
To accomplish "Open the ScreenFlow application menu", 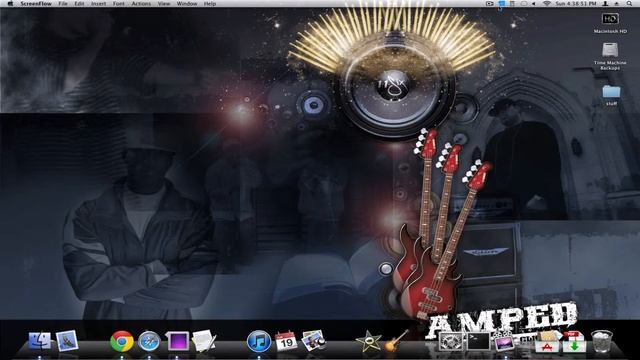I will coord(36,3).
